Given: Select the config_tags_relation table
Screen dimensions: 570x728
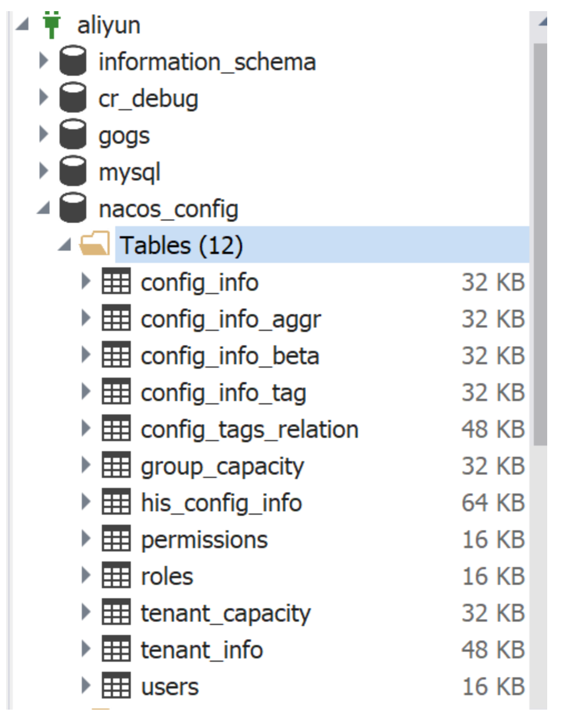Looking at the screenshot, I should (249, 429).
